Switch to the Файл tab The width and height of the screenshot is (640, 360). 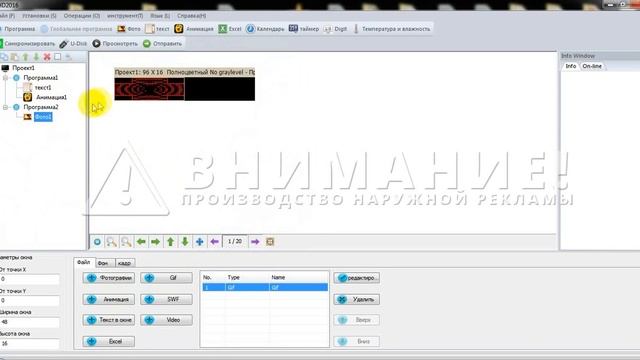pyautogui.click(x=84, y=262)
